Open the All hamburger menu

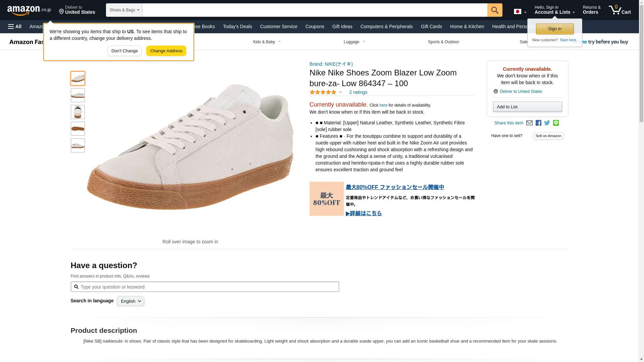pyautogui.click(x=15, y=26)
